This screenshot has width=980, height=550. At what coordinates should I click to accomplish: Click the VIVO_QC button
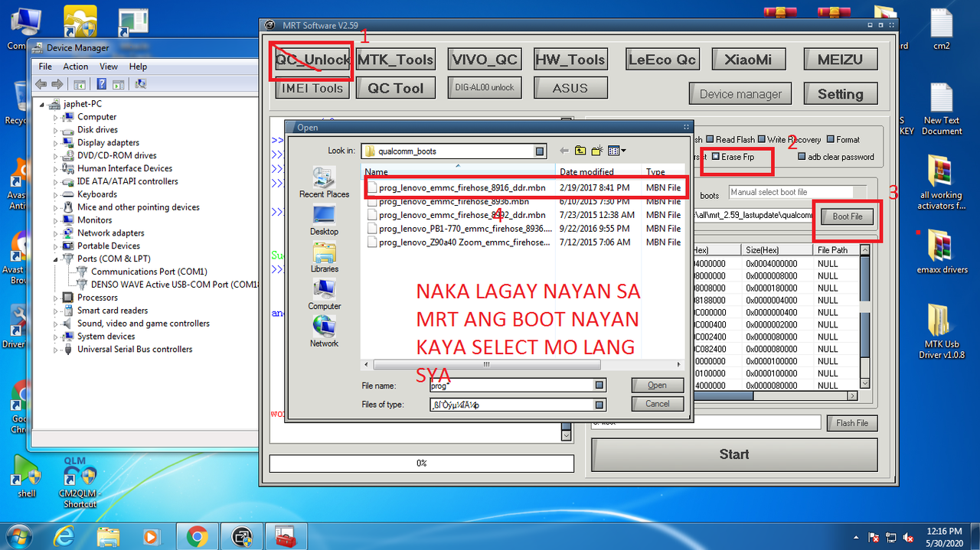pos(485,60)
